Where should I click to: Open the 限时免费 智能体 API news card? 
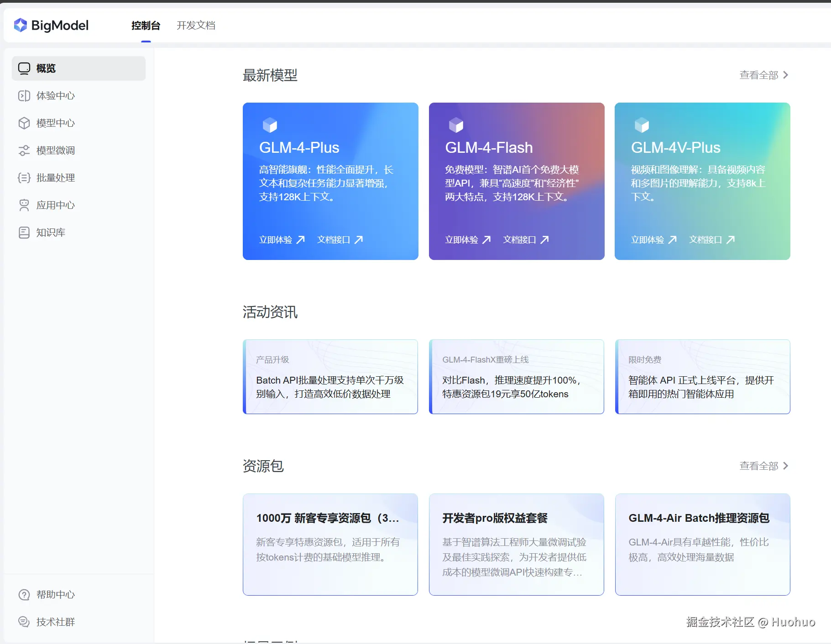pyautogui.click(x=703, y=377)
